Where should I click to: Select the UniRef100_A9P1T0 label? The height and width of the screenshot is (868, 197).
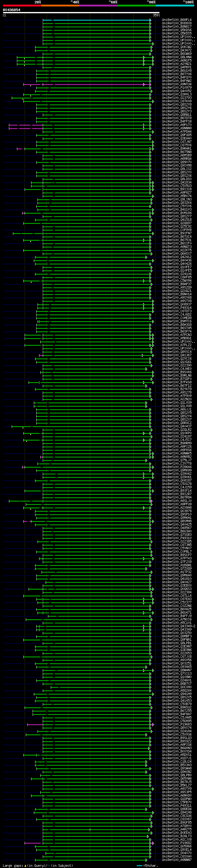[177, 125]
